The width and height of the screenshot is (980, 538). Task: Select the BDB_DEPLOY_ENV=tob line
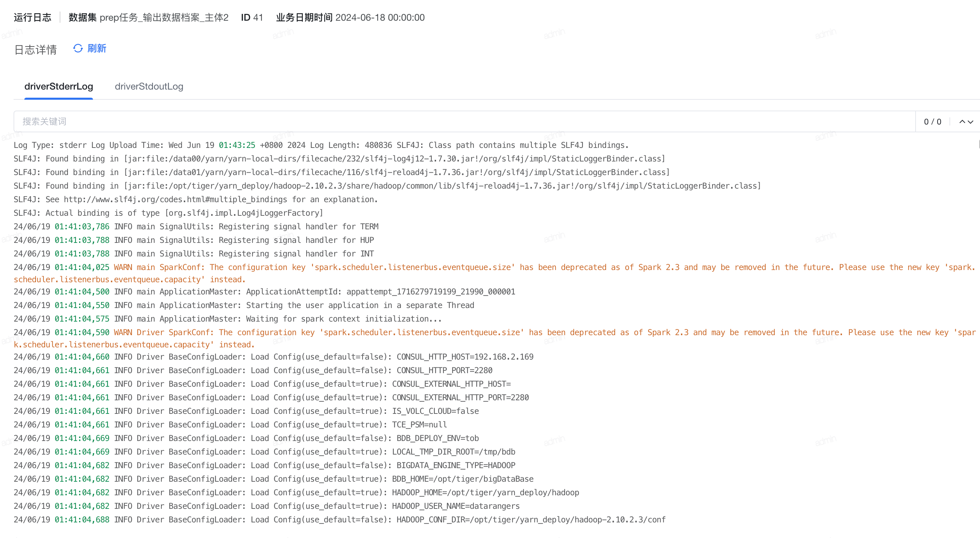246,438
